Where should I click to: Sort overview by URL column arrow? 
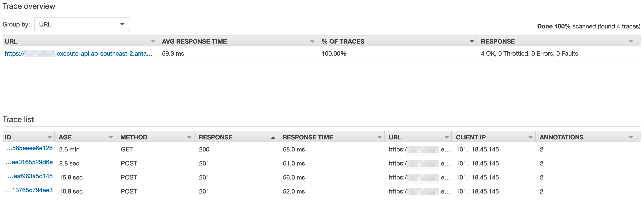[153, 41]
